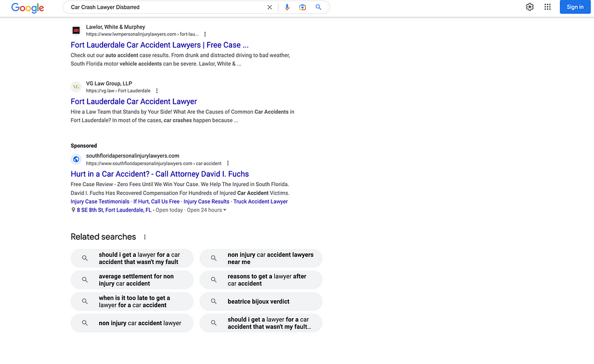Image resolution: width=594 pixels, height=364 pixels.
Task: Open Hurt in a Car Accident? Fuchs ad
Action: [160, 174]
